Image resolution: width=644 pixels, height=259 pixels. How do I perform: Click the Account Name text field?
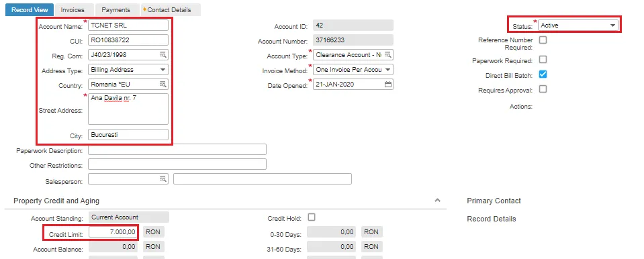(128, 25)
